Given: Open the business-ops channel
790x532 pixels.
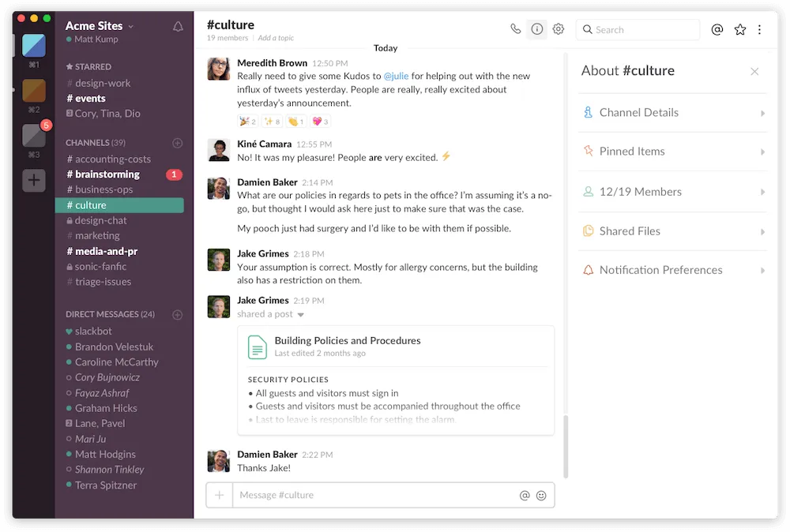Looking at the screenshot, I should [100, 189].
